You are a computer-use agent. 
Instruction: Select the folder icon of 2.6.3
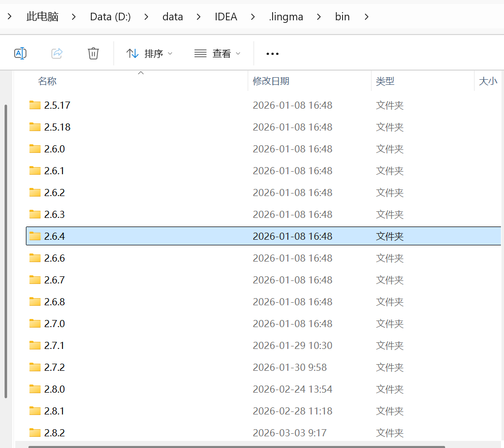tap(35, 214)
